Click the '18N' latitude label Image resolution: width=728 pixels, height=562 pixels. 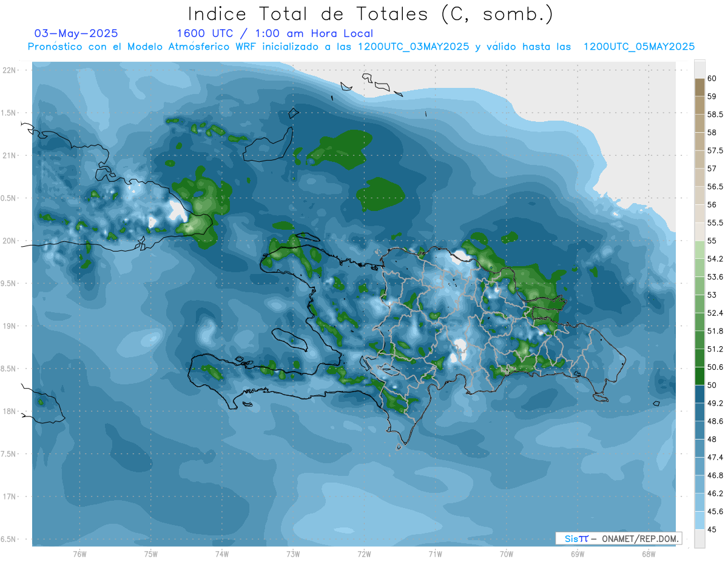click(x=9, y=411)
